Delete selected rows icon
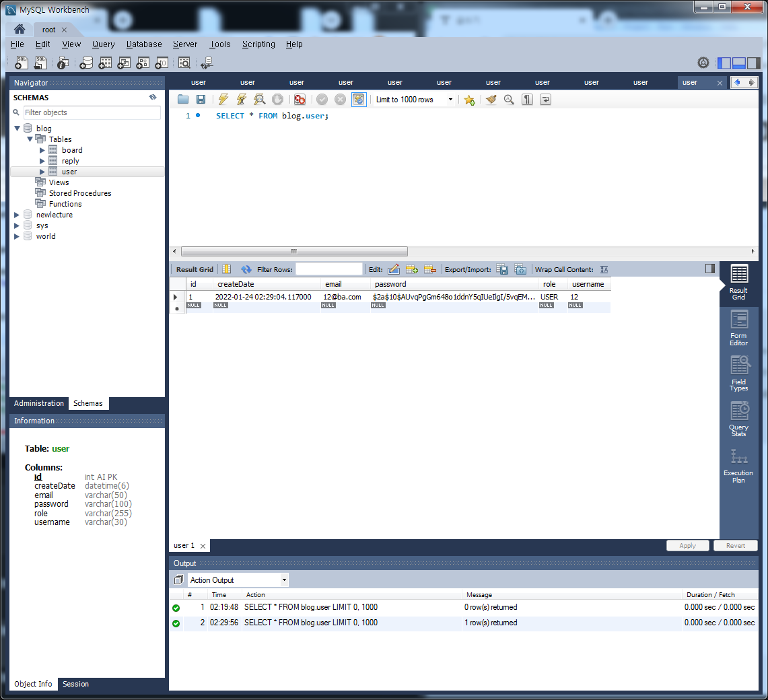 click(x=430, y=269)
